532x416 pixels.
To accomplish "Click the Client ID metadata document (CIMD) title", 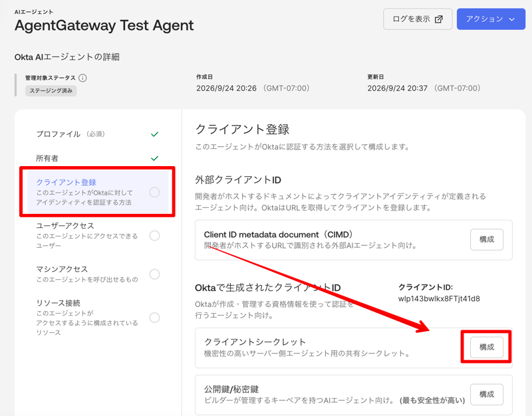I will coord(279,235).
